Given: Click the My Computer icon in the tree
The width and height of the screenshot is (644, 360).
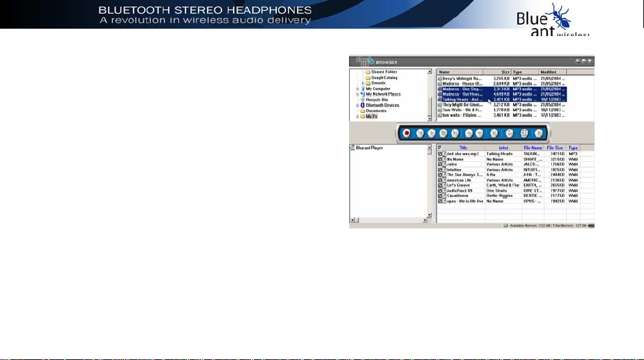Looking at the screenshot, I should pos(362,89).
